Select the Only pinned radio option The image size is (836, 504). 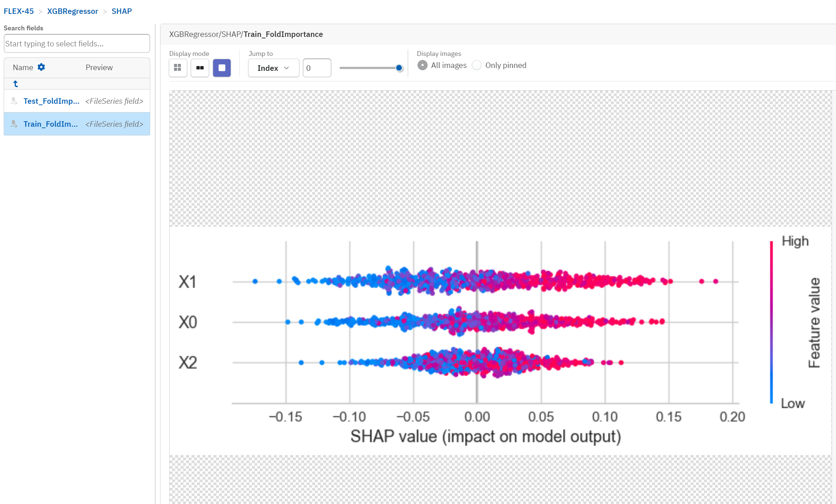point(477,65)
